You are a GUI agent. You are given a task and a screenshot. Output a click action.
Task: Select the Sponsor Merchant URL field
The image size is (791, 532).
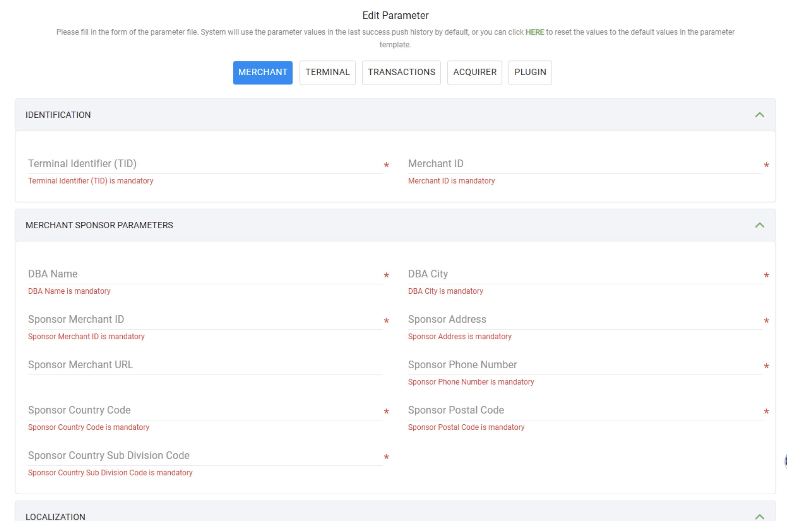pos(205,365)
